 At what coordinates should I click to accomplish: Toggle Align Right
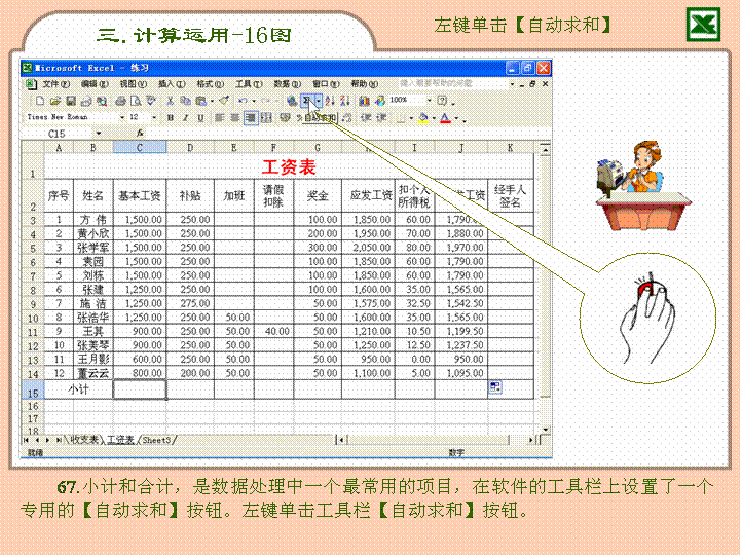(x=251, y=118)
